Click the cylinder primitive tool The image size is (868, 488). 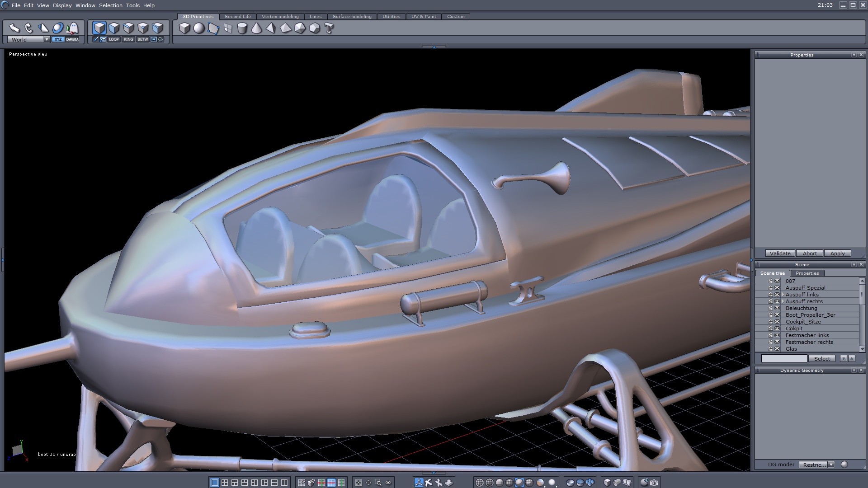tap(242, 28)
